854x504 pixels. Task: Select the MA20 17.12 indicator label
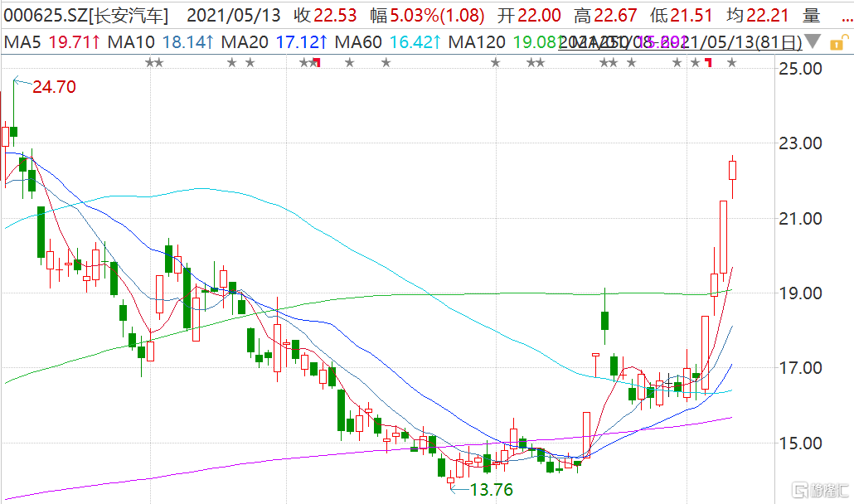(x=274, y=42)
